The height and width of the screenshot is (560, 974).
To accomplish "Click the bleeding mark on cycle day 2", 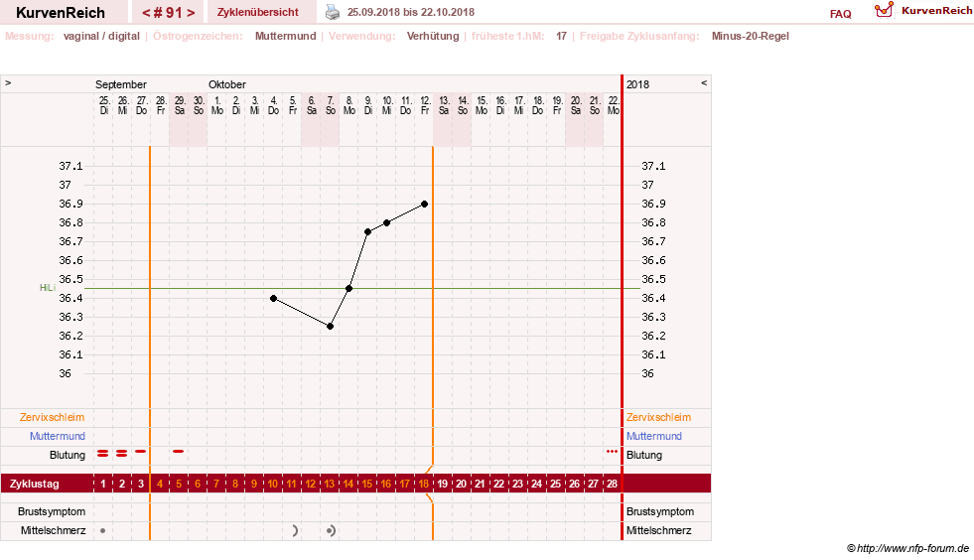I will coord(122,454).
